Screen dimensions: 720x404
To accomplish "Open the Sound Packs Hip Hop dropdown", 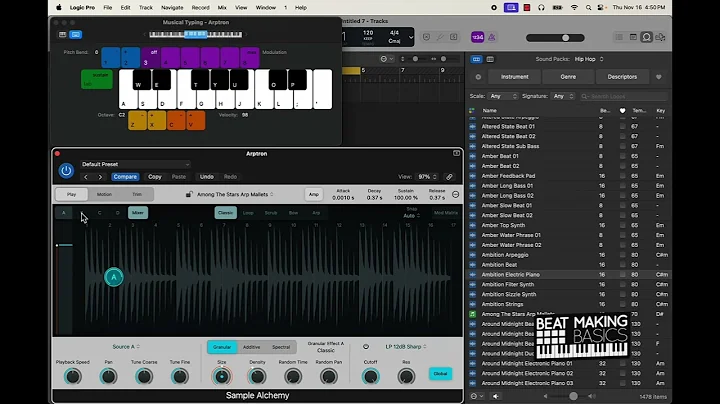I will pos(589,59).
